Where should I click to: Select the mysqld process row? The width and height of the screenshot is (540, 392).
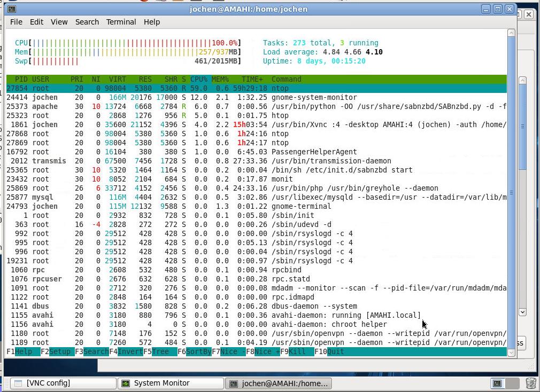pos(257,198)
